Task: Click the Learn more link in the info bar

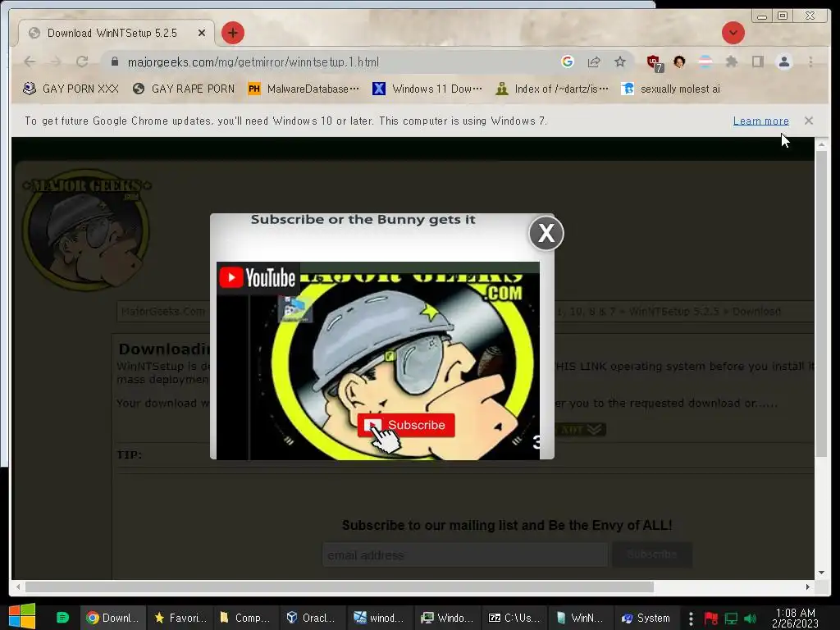Action: pyautogui.click(x=760, y=121)
